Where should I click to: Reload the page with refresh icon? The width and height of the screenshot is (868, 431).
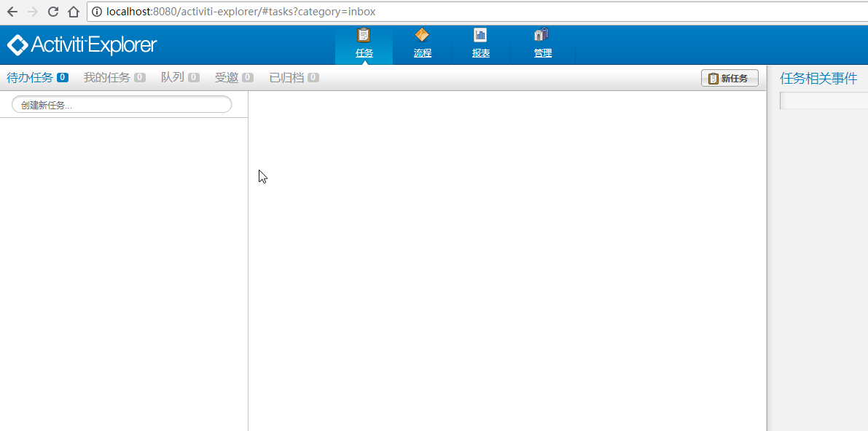[x=53, y=12]
